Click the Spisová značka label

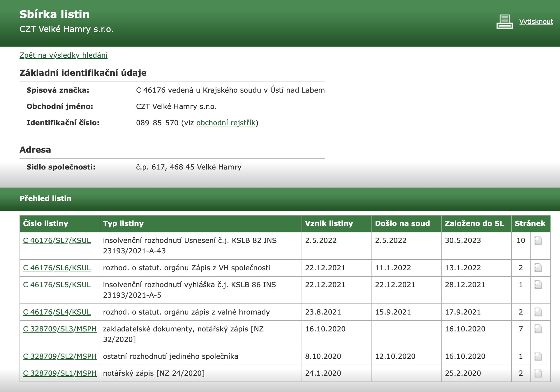click(x=58, y=90)
